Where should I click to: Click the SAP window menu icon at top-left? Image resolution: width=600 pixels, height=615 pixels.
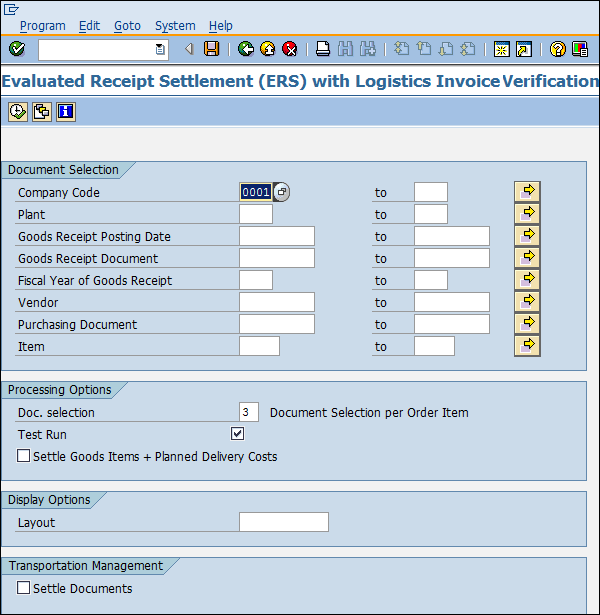point(11,9)
